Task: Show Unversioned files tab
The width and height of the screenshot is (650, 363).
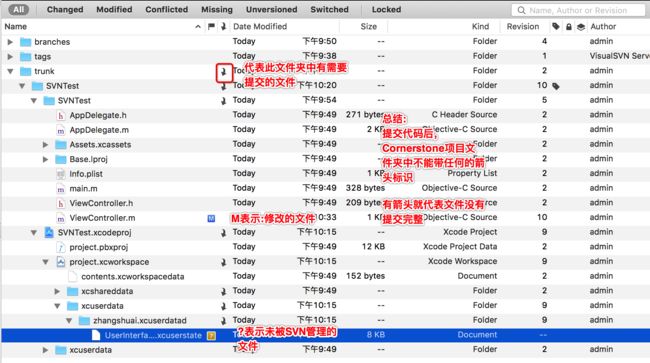Action: (x=272, y=9)
